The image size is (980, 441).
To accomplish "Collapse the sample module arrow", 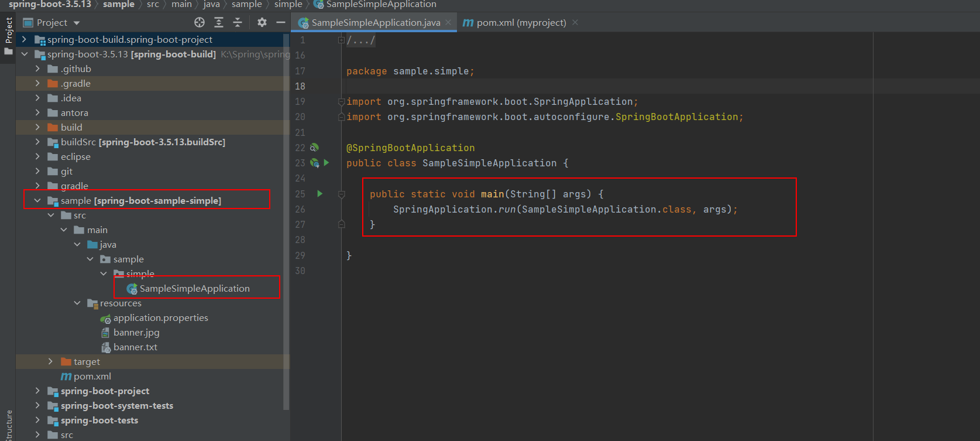I will (37, 200).
